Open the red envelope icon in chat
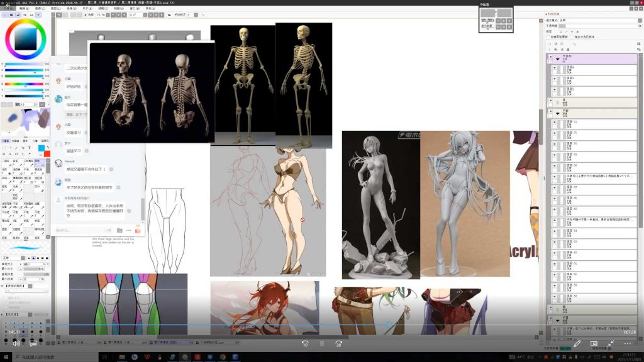The image size is (644, 362). point(138,229)
